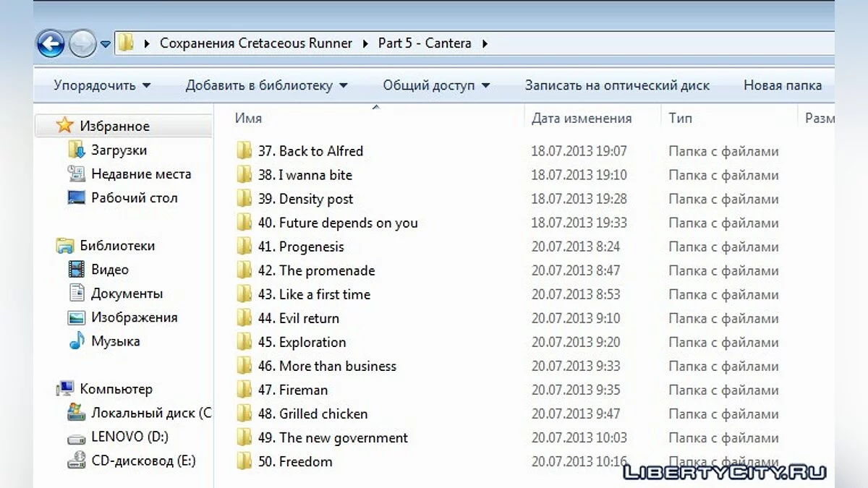Viewport: 868px width, 488px height.
Task: Click the blue Back navigation arrow
Action: (51, 44)
